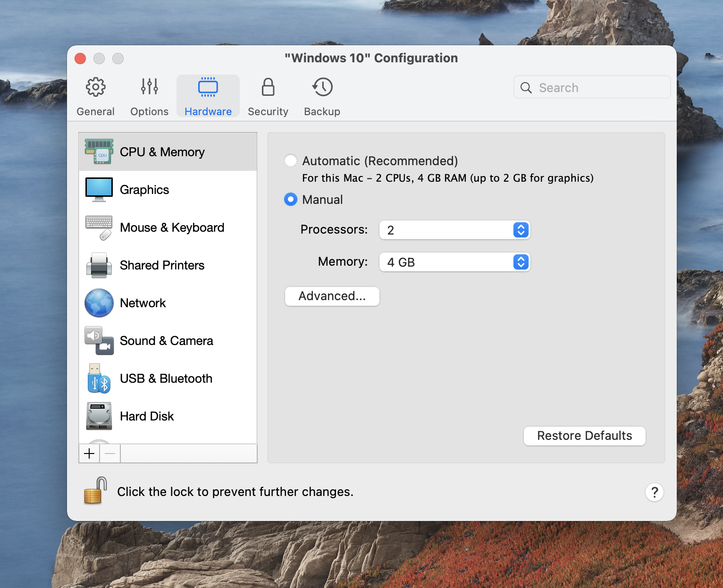Open the Options sliders icon
The image size is (723, 588).
pos(149,87)
